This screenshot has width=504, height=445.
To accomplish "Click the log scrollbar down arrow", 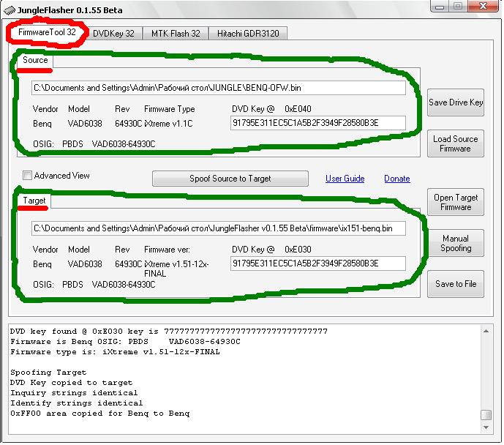I will [486, 427].
